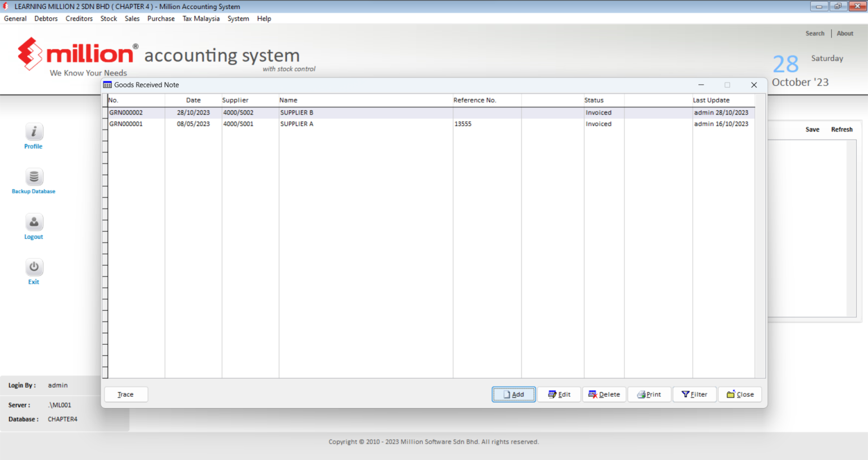Image resolution: width=868 pixels, height=460 pixels.
Task: Select the GRN000001 row for Supplier A
Action: click(x=431, y=124)
